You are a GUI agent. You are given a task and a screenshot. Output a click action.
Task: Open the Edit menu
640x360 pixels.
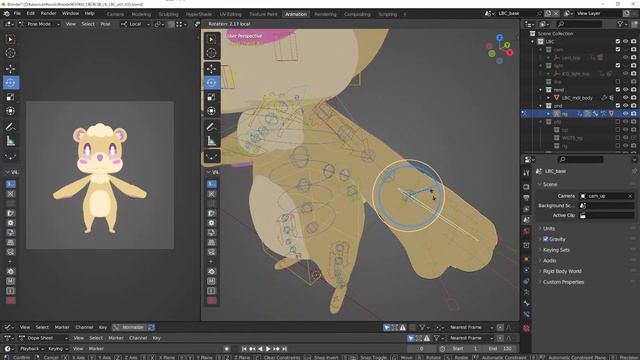click(x=31, y=13)
